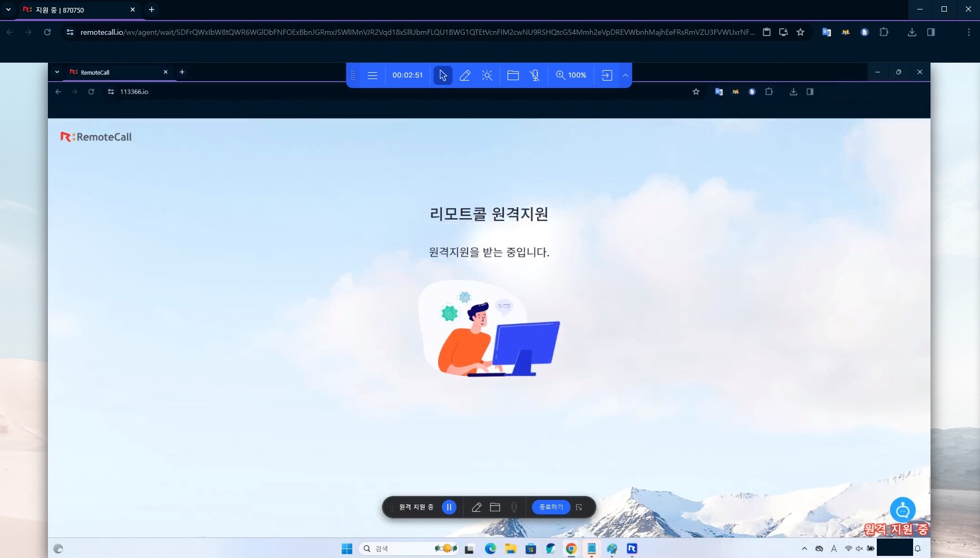Click the 100% zoom control
This screenshot has height=558, width=980.
pos(571,75)
